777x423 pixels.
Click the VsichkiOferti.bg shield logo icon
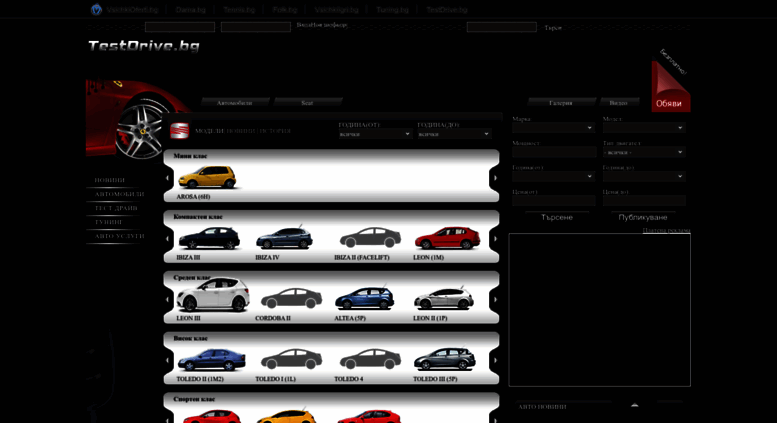[96, 9]
